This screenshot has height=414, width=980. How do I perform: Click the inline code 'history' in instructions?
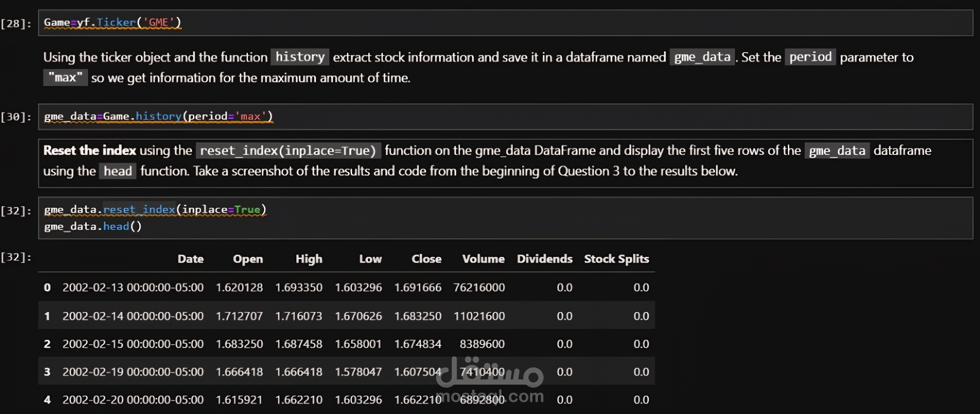[x=300, y=57]
